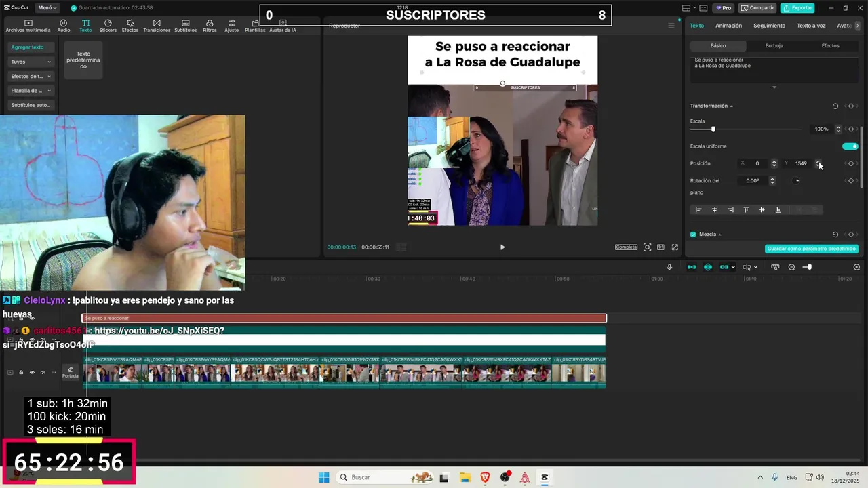Open the linkage options dropdown arrow

pyautogui.click(x=733, y=267)
